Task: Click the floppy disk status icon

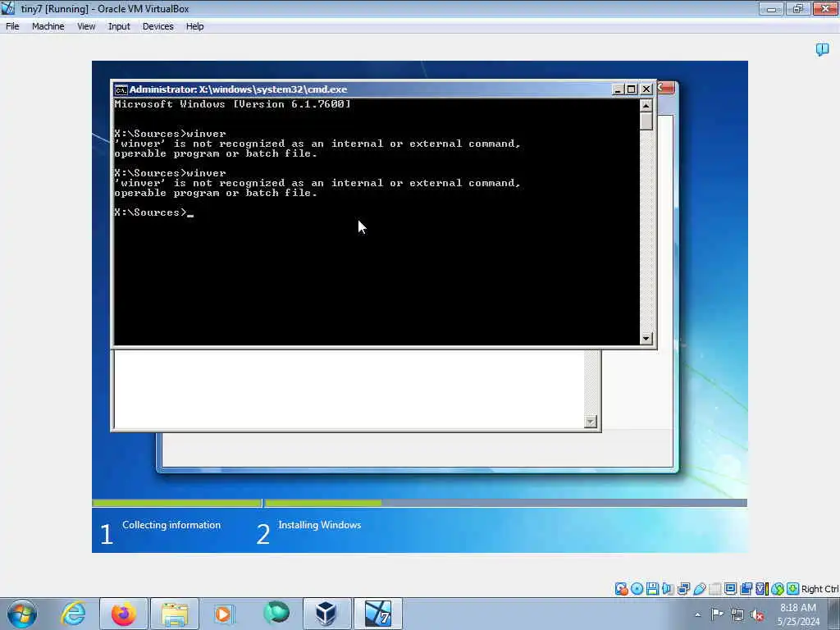Action: (x=652, y=589)
